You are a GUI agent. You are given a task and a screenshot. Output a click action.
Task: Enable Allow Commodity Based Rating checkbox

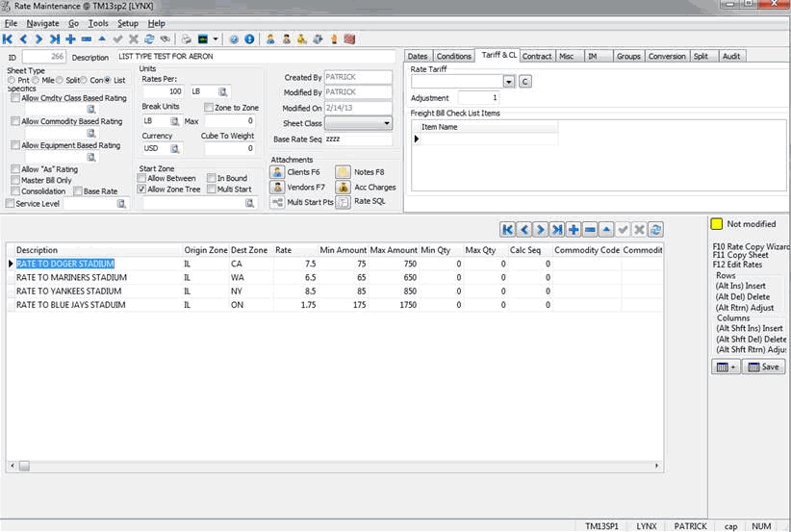(x=14, y=122)
